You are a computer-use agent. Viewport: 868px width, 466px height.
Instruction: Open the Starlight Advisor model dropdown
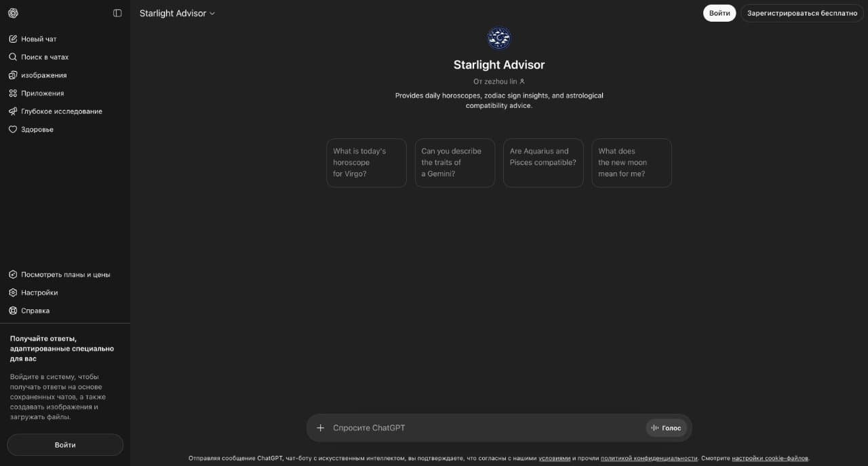click(x=177, y=13)
